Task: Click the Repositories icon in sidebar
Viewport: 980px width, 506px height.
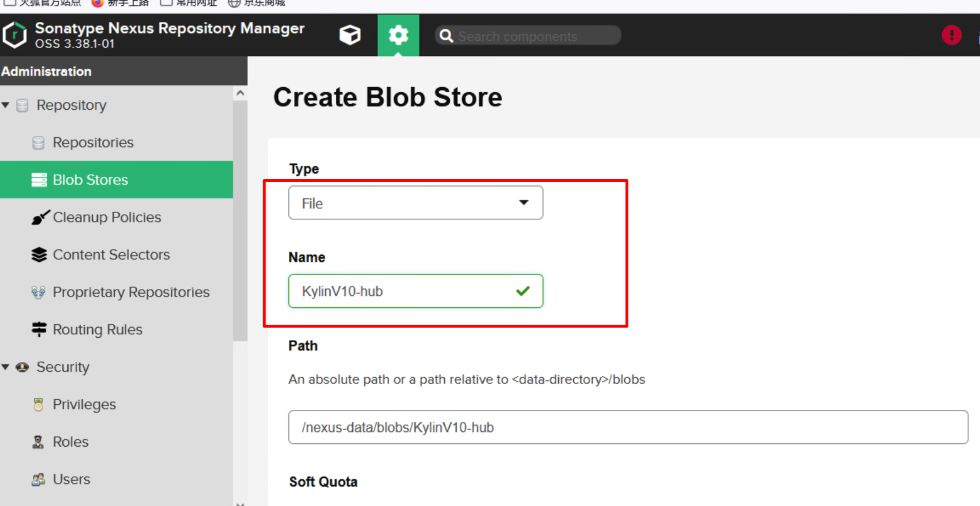Action: [39, 143]
